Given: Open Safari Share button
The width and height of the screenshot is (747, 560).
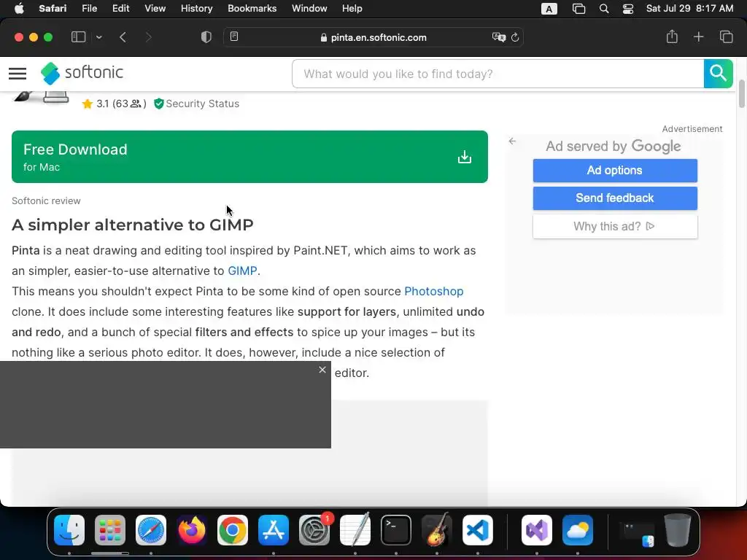Looking at the screenshot, I should point(672,36).
